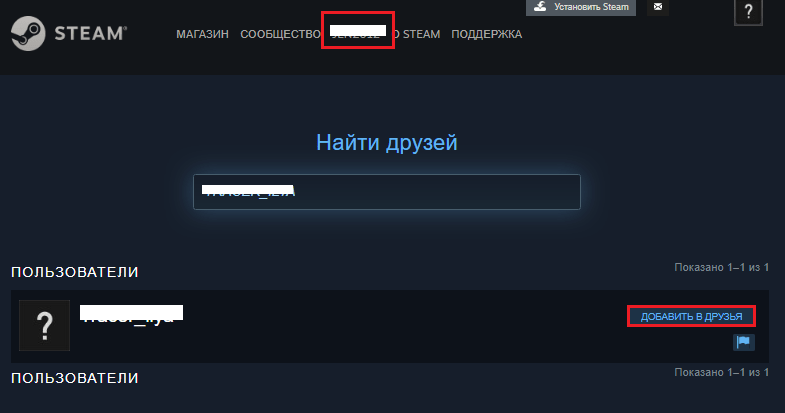Viewport: 785px width, 413px height.
Task: Click ДОБАВИТЬ В ДРУЗЬЯ button
Action: point(691,316)
